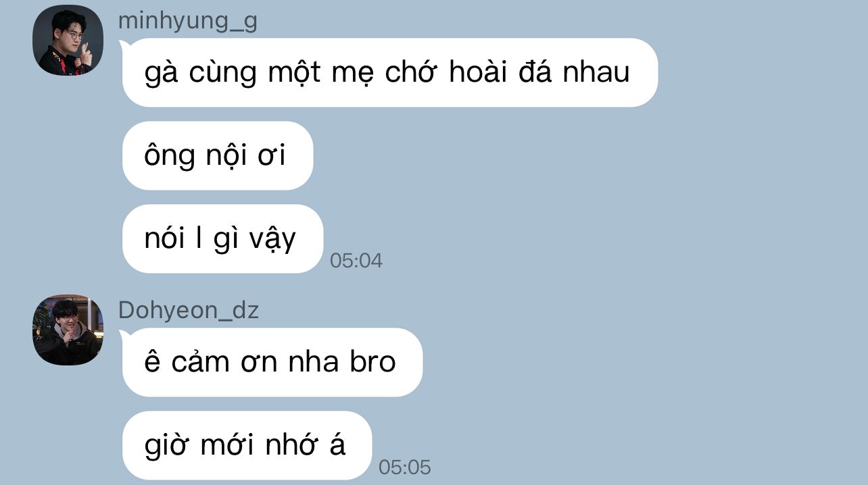This screenshot has height=485, width=868.
Task: Click the word "bro" in Dohyeon_dz's message
Action: (x=372, y=362)
